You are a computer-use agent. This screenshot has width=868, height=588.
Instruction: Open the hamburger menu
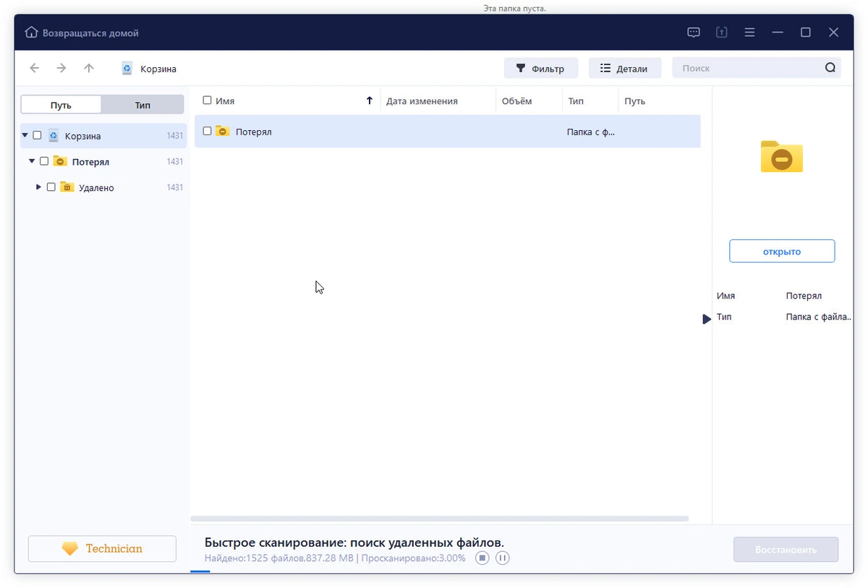(749, 33)
